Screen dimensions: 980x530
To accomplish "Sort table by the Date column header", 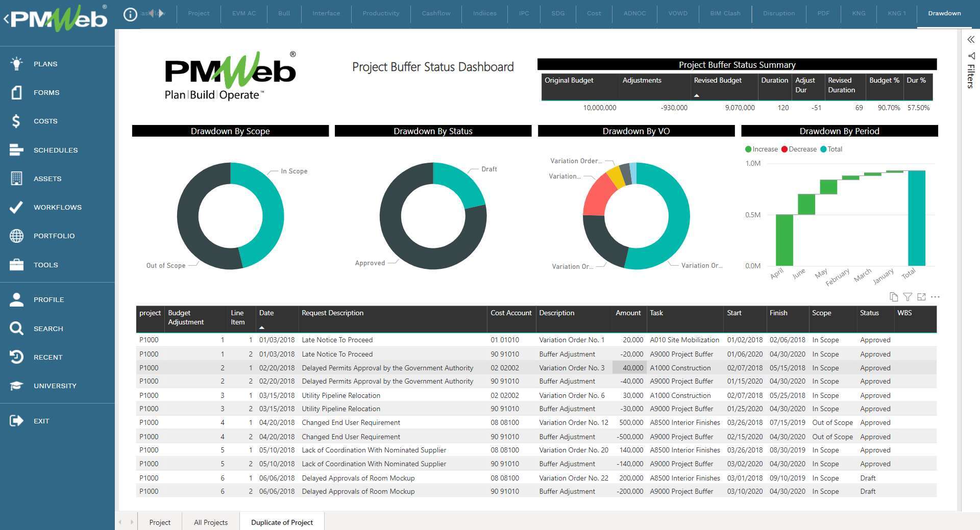I will click(266, 313).
